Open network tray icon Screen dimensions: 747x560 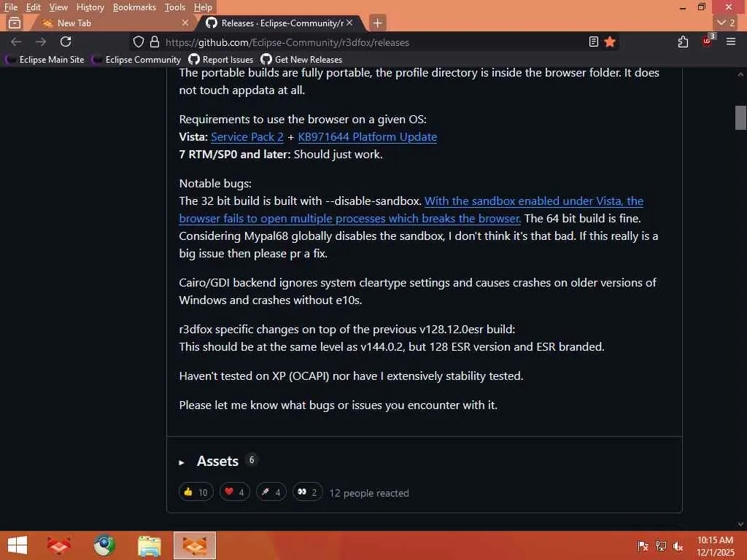pyautogui.click(x=661, y=545)
